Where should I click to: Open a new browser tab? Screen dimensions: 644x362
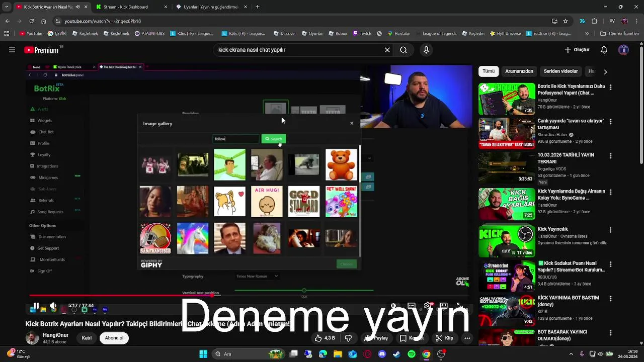(x=258, y=7)
